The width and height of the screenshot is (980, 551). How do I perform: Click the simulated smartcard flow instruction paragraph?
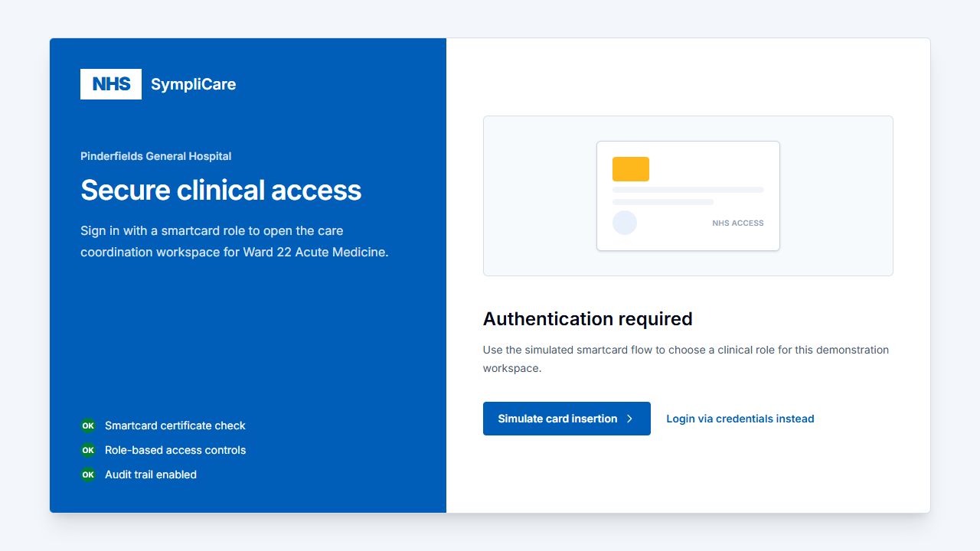[686, 359]
